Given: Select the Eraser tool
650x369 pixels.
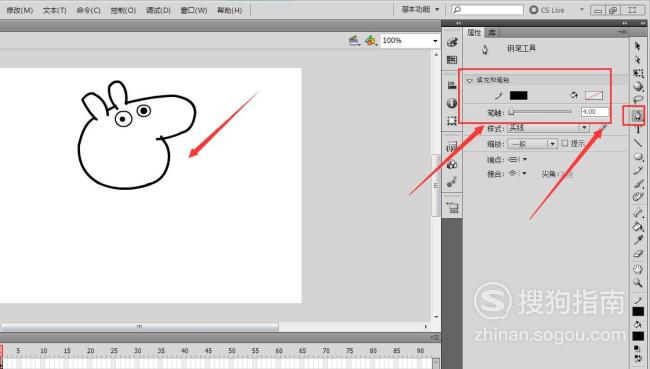Looking at the screenshot, I should [x=638, y=253].
